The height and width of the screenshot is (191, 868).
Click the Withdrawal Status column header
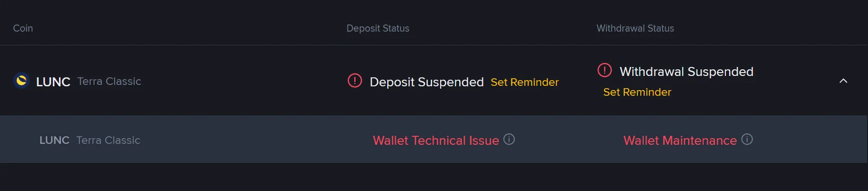[x=635, y=28]
